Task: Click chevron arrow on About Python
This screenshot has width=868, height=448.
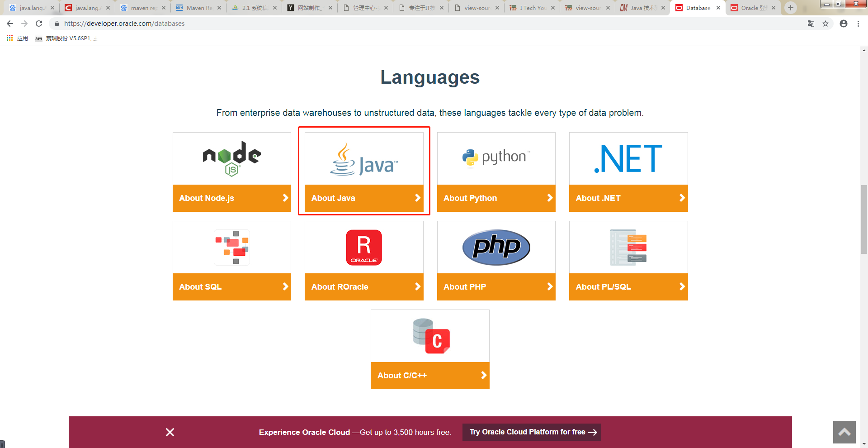Action: click(x=550, y=198)
